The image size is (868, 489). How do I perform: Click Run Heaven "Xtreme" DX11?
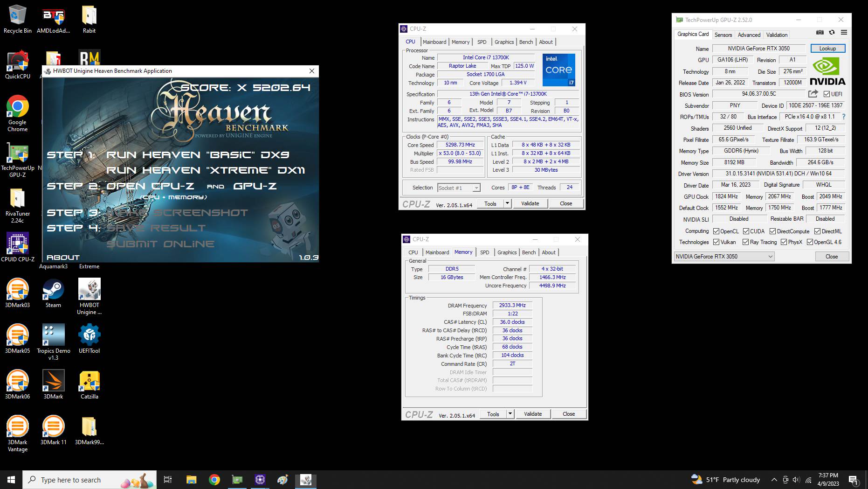[x=206, y=170]
